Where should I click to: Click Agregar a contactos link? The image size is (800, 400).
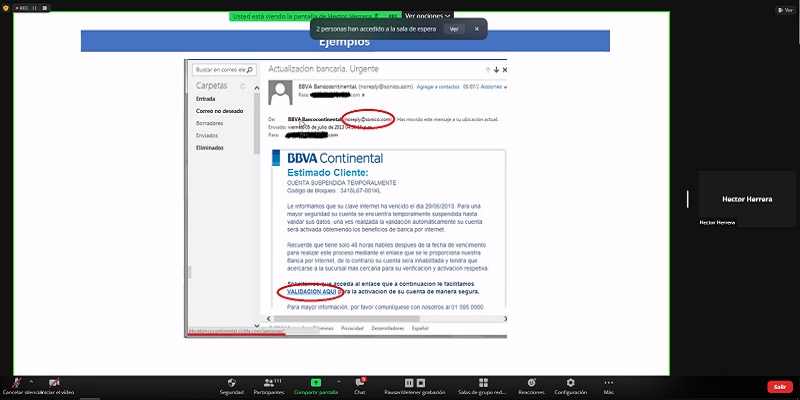pos(438,87)
